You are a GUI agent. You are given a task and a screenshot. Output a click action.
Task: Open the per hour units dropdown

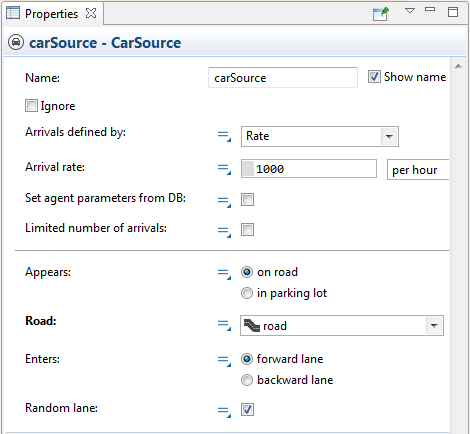(x=418, y=170)
